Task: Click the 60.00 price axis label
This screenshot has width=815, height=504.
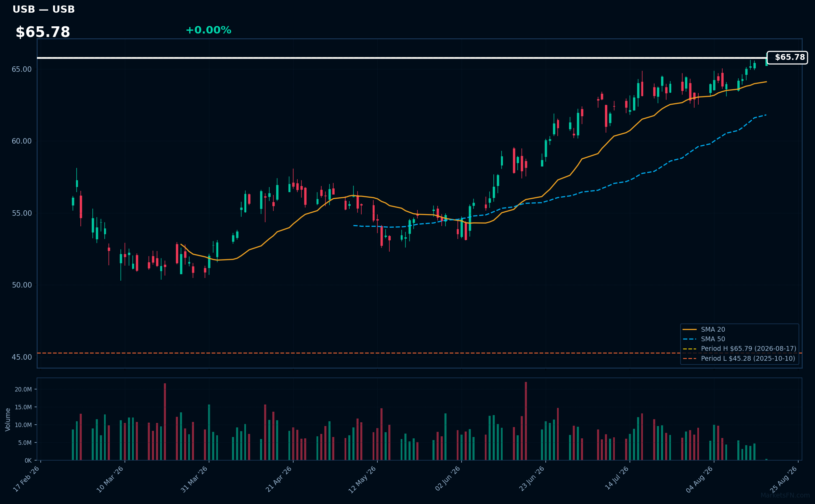Action: pos(22,141)
